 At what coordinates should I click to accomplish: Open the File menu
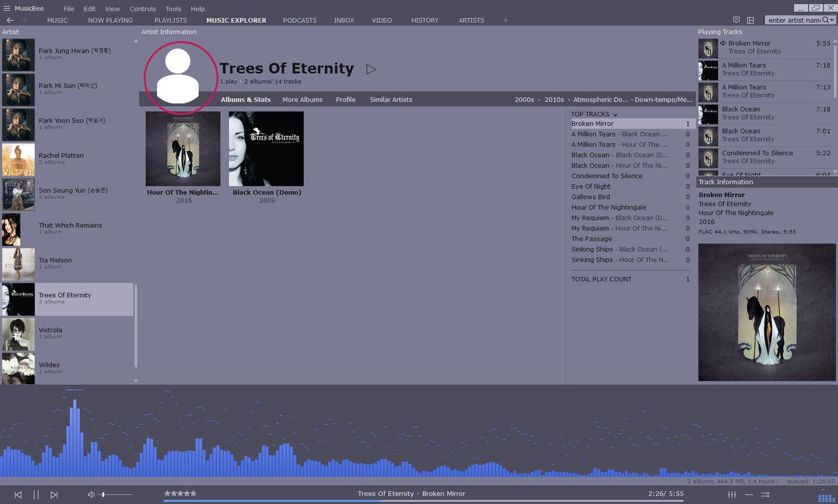[69, 9]
